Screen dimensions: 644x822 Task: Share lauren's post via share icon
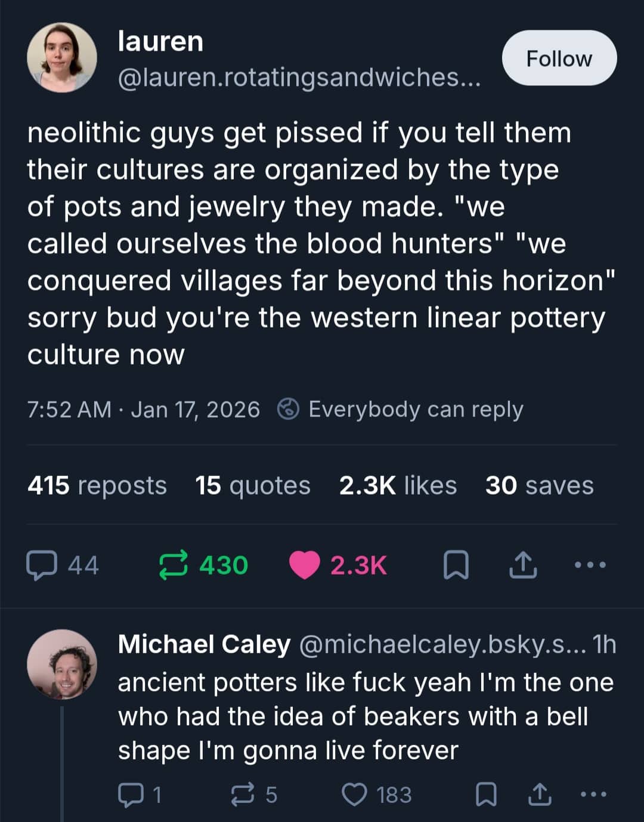pyautogui.click(x=523, y=565)
